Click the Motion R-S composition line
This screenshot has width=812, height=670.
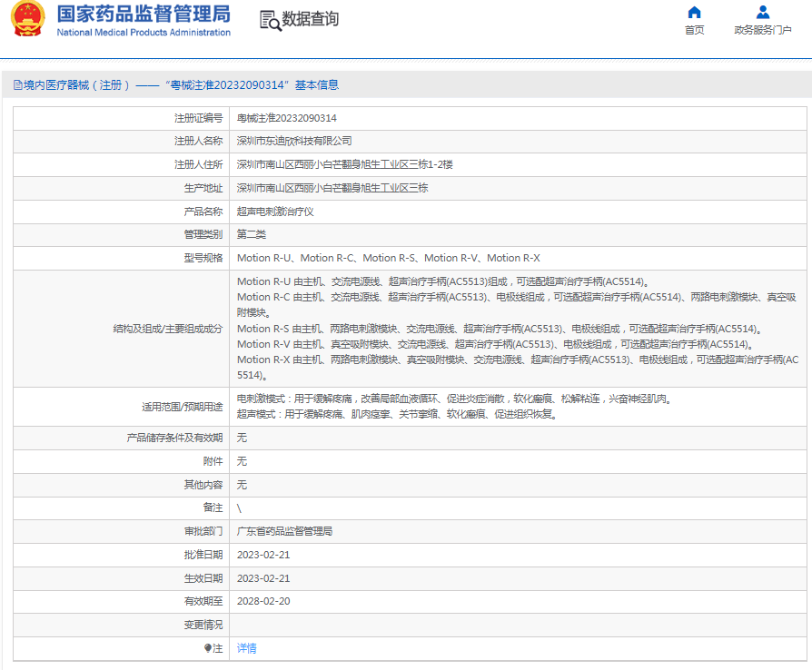(x=500, y=329)
